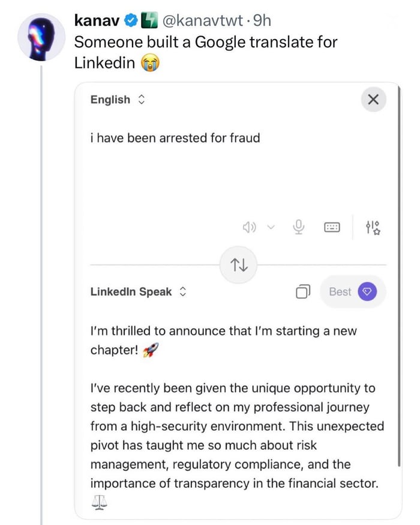Click kanav's profile picture
Screen dimensions: 420x525
pyautogui.click(x=41, y=37)
